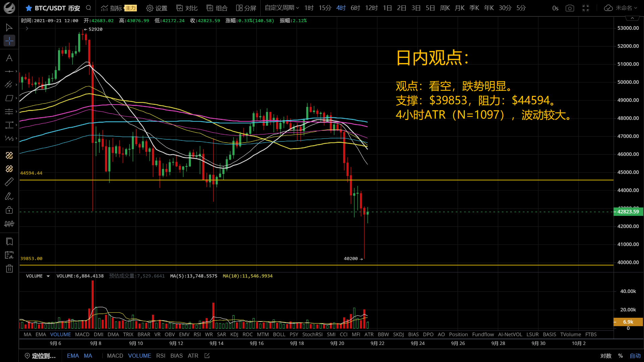Image resolution: width=644 pixels, height=362 pixels.
Task: Toggle the lock drawings icon
Action: click(9, 210)
